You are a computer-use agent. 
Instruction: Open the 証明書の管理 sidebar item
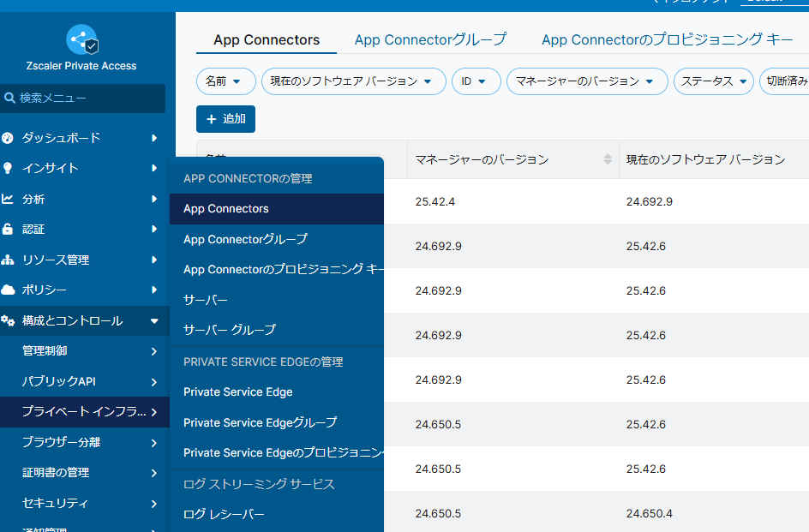click(85, 473)
